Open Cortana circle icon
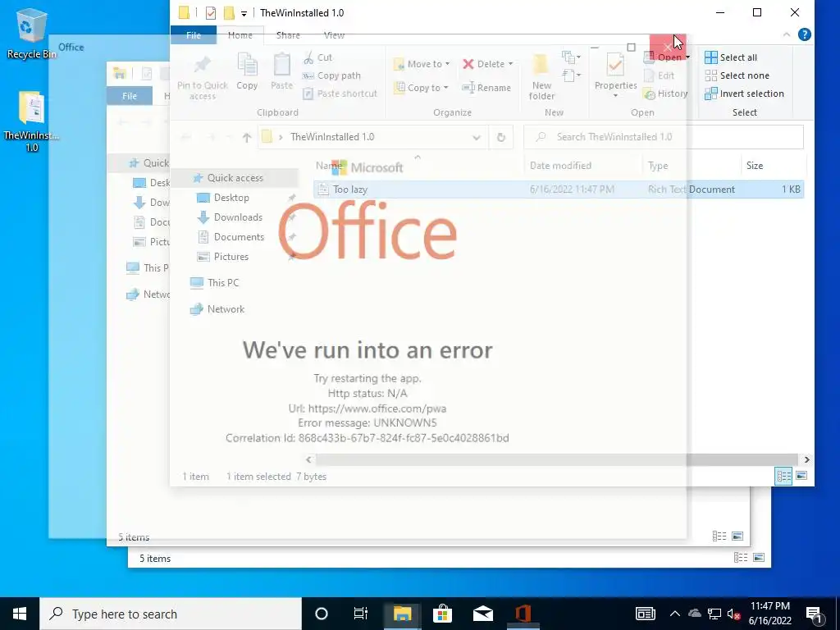Image resolution: width=840 pixels, height=630 pixels. pyautogui.click(x=322, y=614)
